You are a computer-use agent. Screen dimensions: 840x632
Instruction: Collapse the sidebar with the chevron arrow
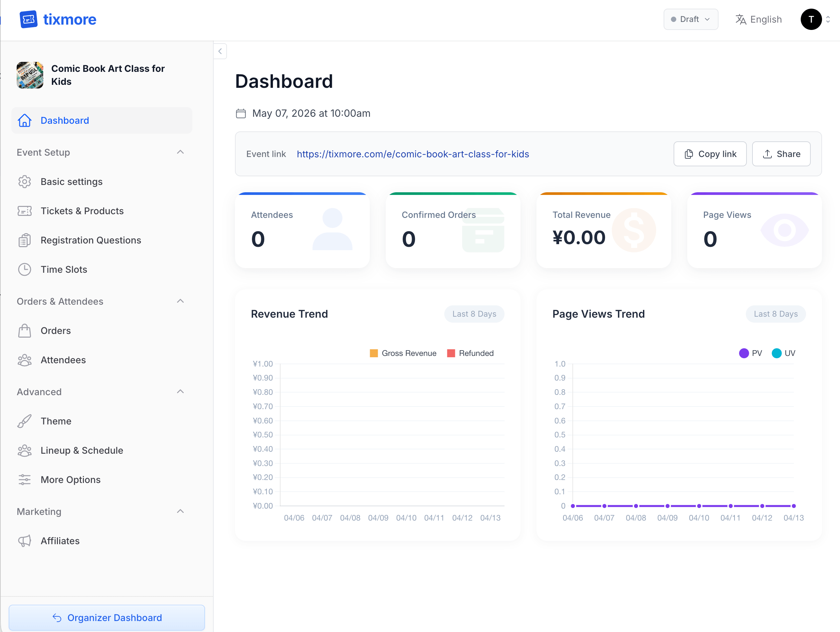[x=220, y=51]
